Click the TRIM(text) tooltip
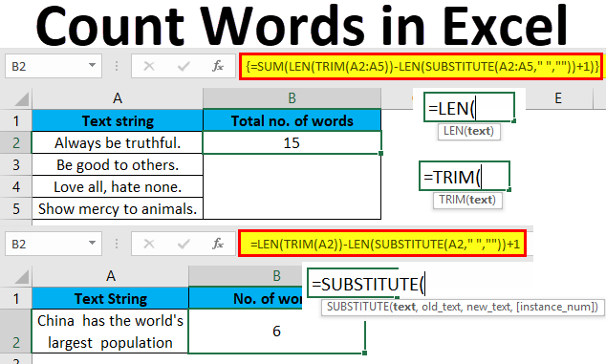606x364 pixels. coord(467,201)
